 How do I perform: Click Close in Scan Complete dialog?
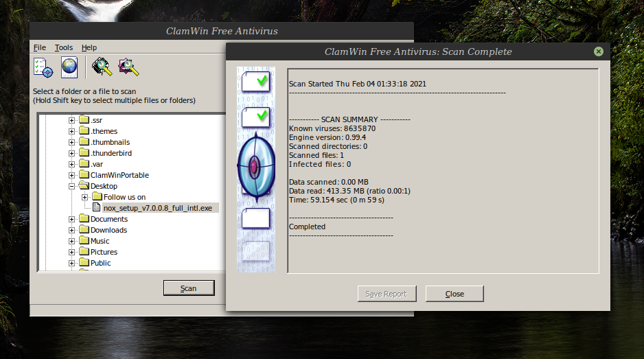coord(455,294)
